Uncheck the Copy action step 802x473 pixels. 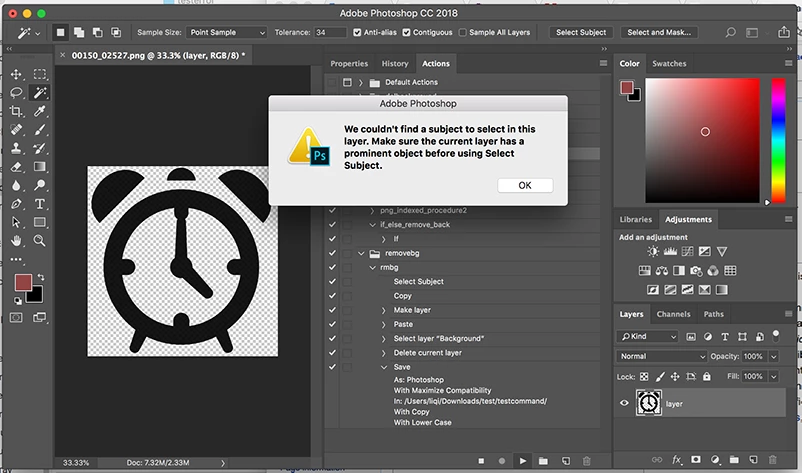point(332,296)
